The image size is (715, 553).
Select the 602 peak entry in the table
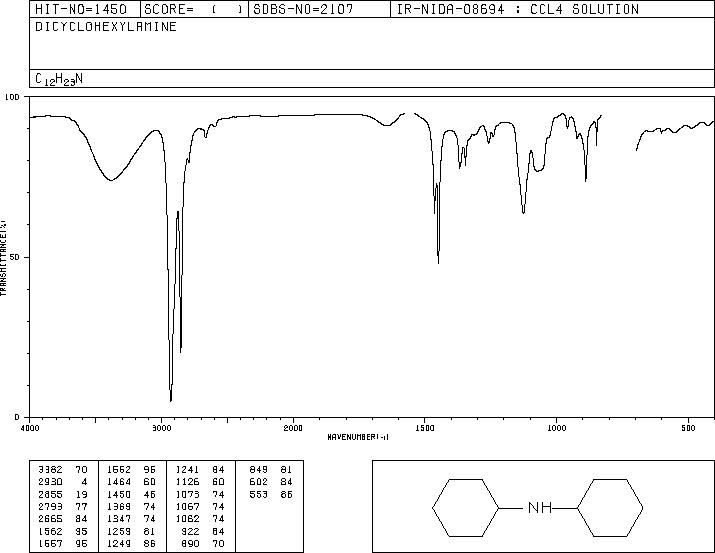coord(271,482)
